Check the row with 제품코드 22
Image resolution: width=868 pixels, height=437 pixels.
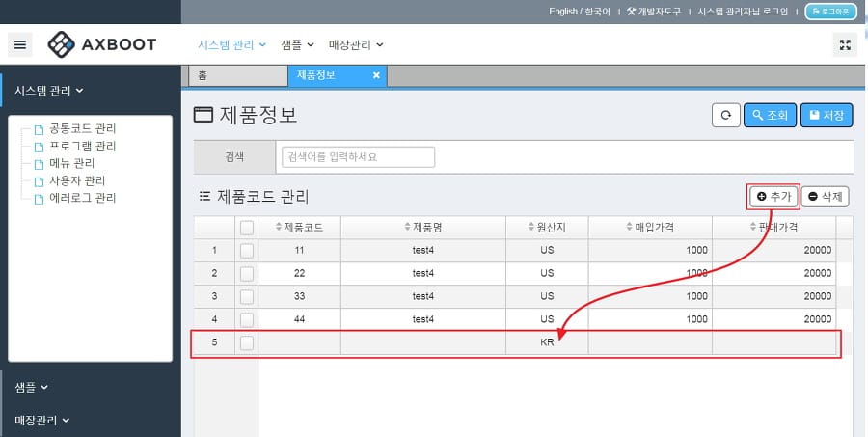point(247,273)
